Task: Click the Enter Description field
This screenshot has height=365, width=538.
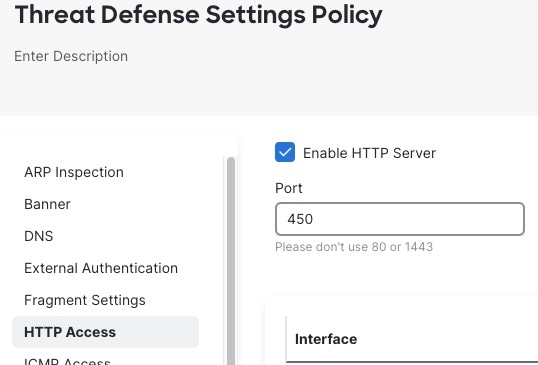Action: pos(71,56)
